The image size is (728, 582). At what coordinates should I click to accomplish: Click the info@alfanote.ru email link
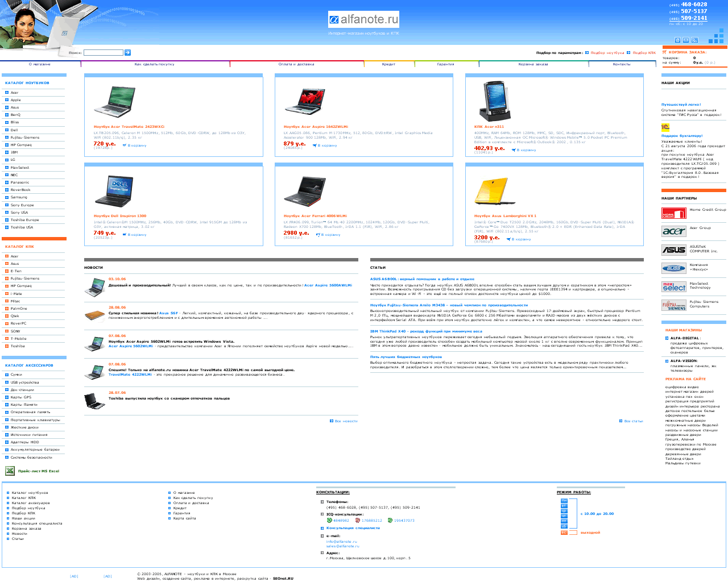[x=342, y=542]
